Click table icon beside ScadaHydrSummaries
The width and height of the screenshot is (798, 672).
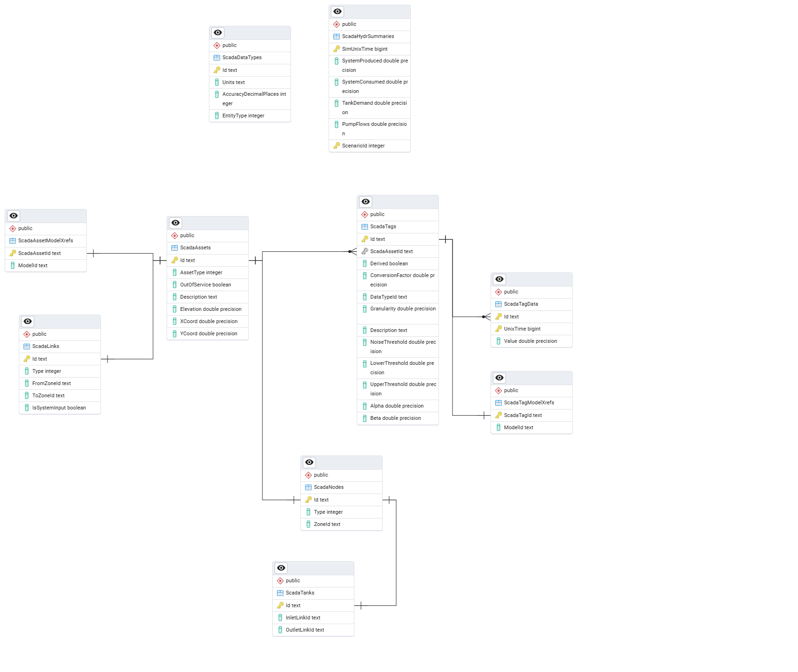[x=337, y=37]
